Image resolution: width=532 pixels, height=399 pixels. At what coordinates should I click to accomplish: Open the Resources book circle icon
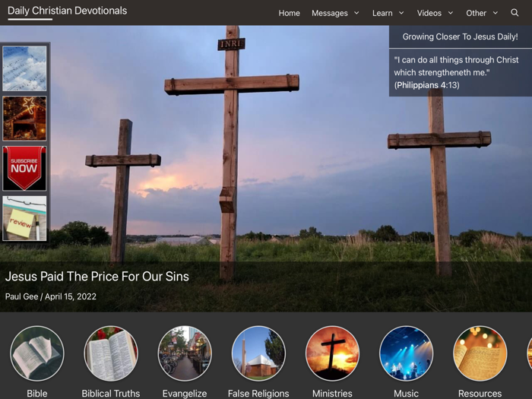click(480, 353)
